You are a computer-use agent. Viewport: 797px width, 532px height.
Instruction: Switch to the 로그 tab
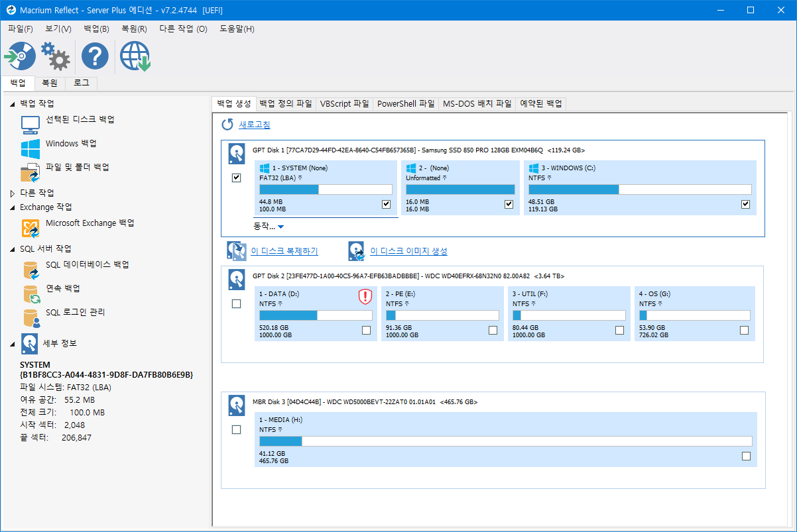(x=82, y=83)
